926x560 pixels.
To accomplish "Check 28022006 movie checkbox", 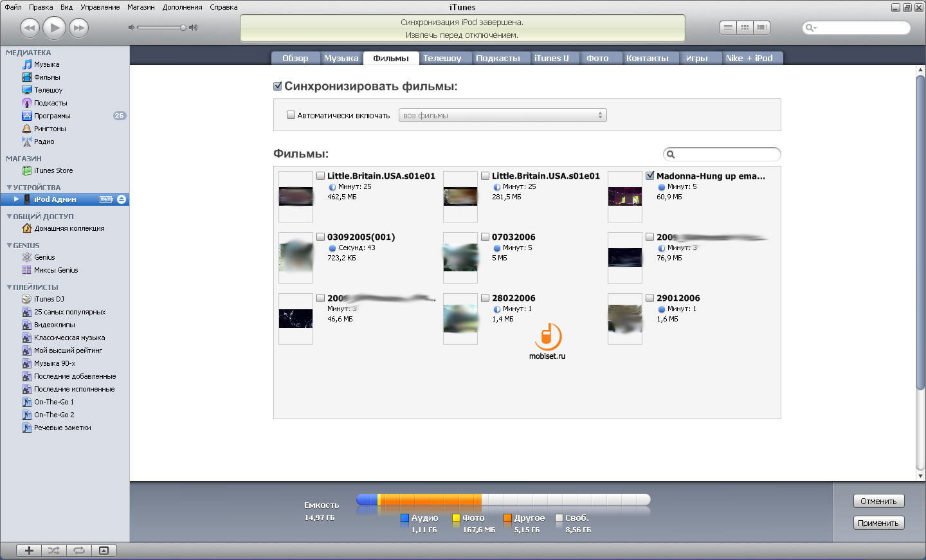I will (x=485, y=298).
